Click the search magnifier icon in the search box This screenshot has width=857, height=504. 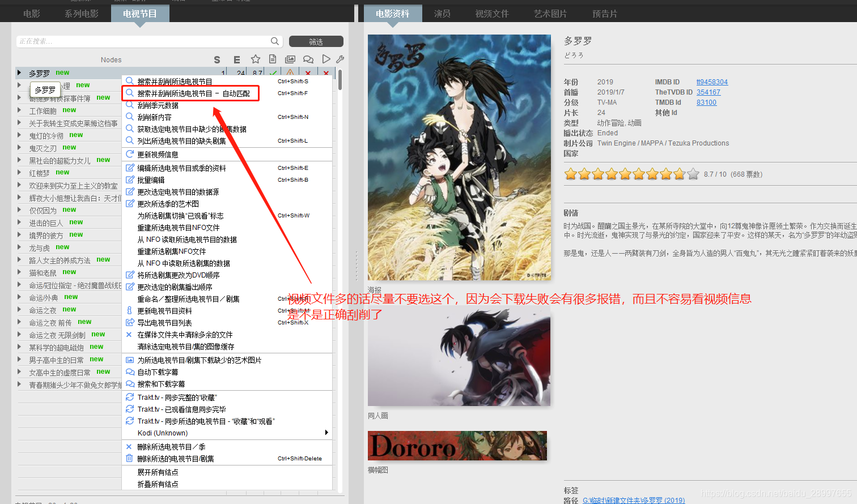point(275,41)
